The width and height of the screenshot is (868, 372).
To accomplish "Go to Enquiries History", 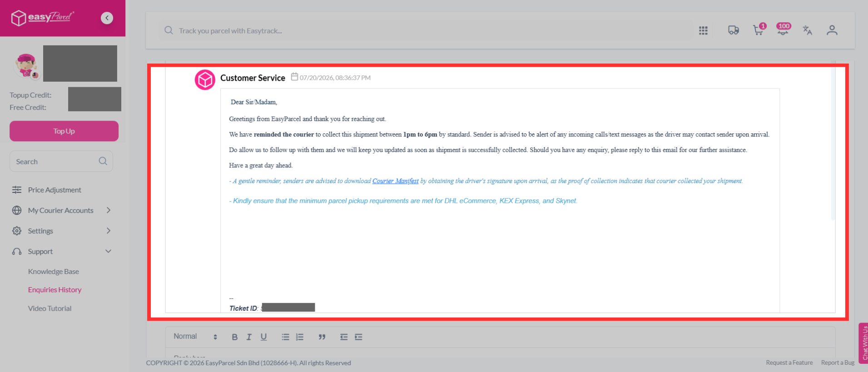I will [x=55, y=289].
